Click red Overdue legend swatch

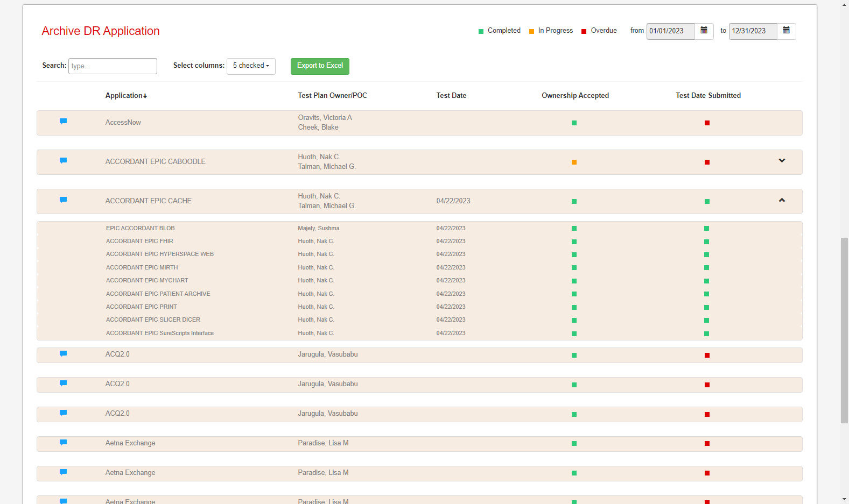(584, 32)
